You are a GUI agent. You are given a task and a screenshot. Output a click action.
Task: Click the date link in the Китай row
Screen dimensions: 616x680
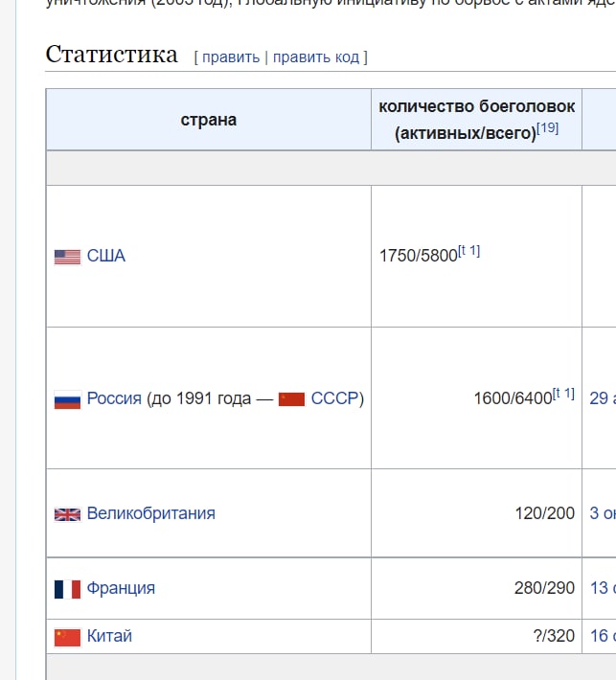(x=603, y=635)
